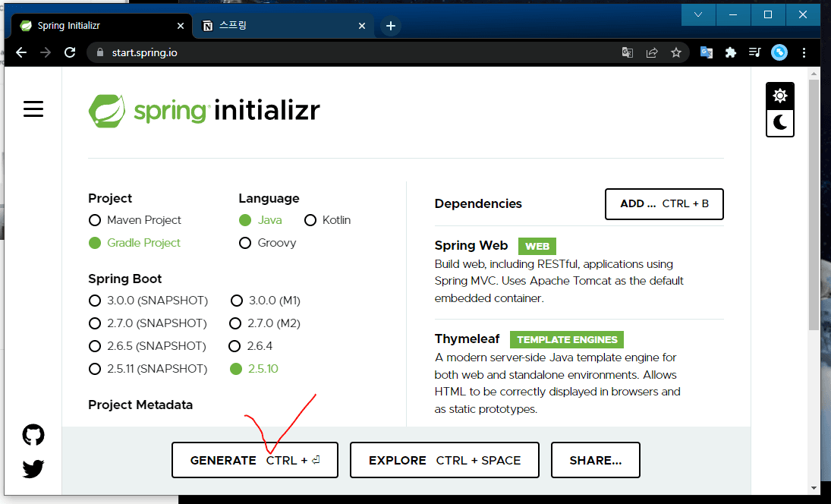Expand the tab search dropdown arrow

pyautogui.click(x=698, y=14)
